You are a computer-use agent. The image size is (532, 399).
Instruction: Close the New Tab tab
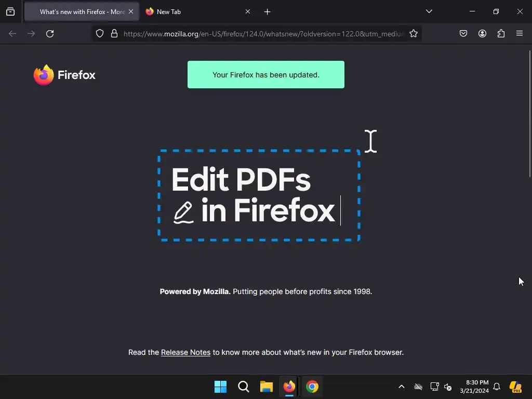[248, 11]
